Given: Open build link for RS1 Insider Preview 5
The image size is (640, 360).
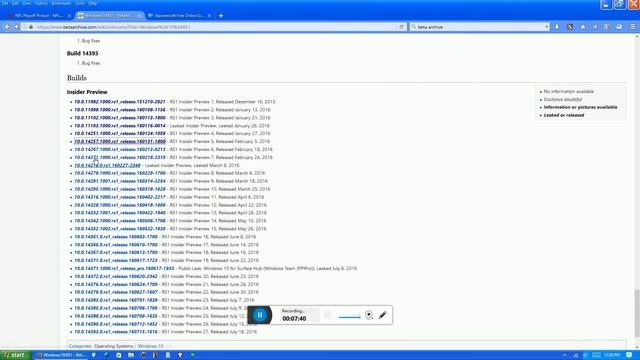Looking at the screenshot, I should tap(120, 141).
